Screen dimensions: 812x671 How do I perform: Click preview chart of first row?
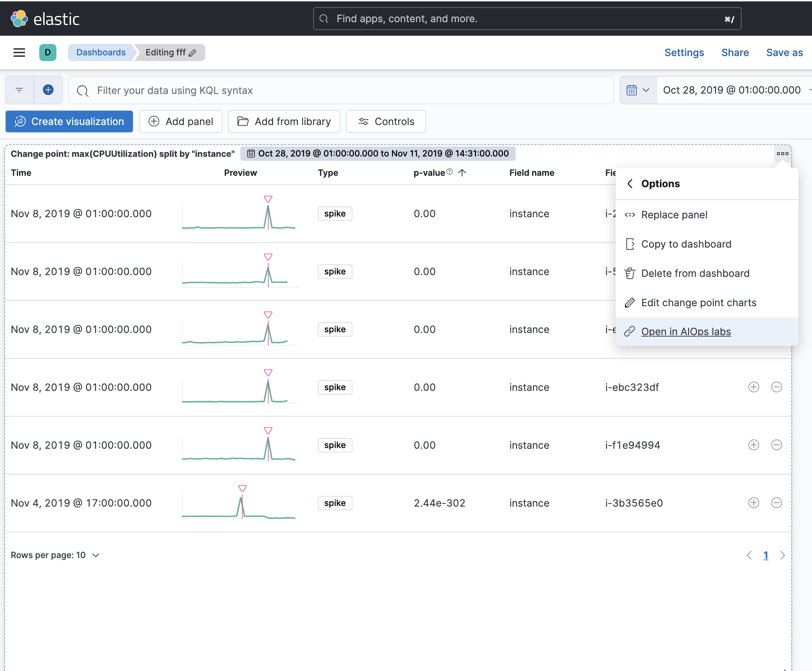tap(240, 213)
